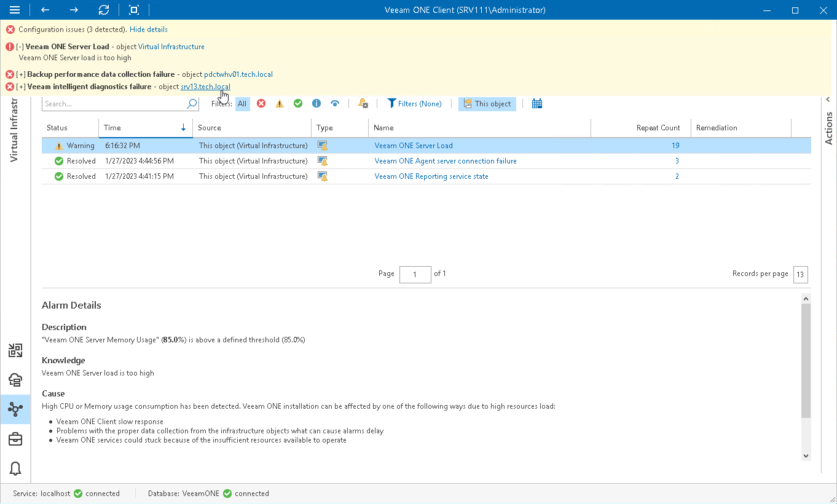Click the VeeamONE database connected status icon
837x504 pixels.
[227, 494]
